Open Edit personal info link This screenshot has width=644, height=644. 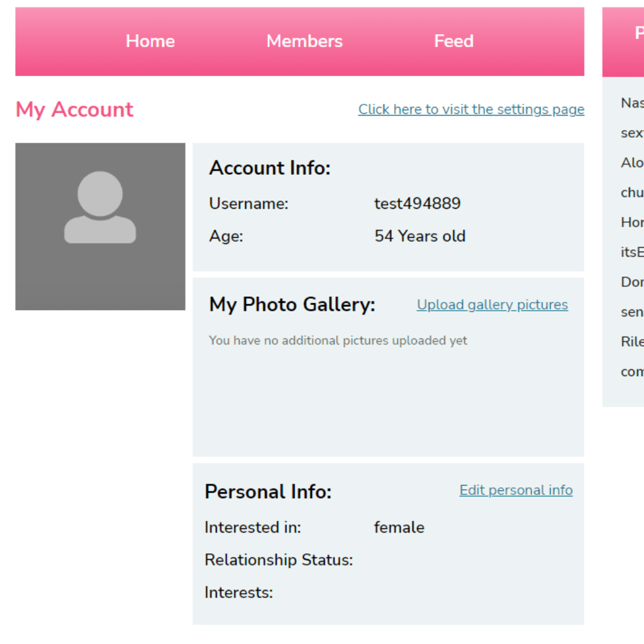pyautogui.click(x=516, y=491)
